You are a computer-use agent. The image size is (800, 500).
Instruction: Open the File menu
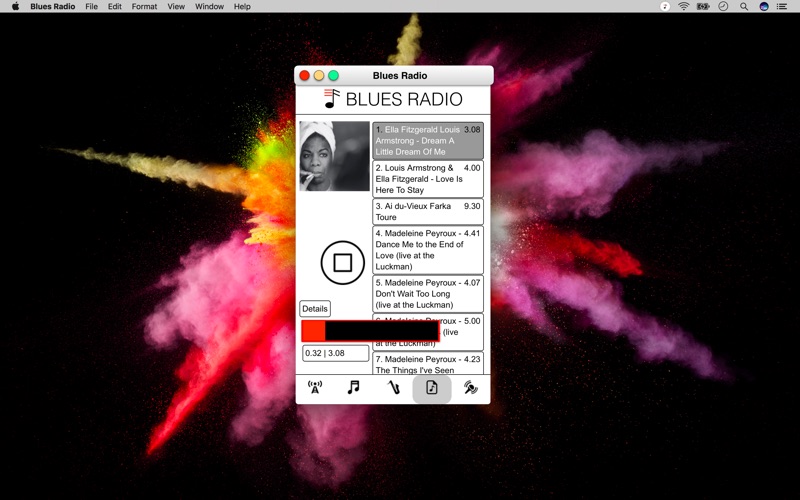tap(91, 6)
